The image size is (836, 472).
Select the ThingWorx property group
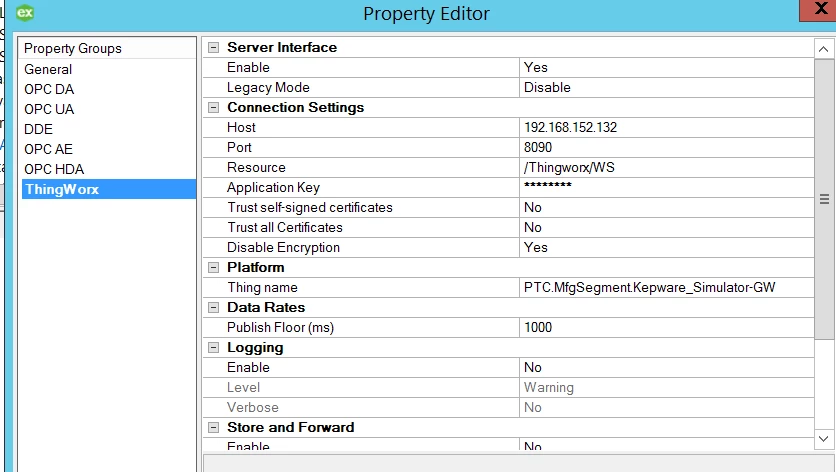(109, 189)
